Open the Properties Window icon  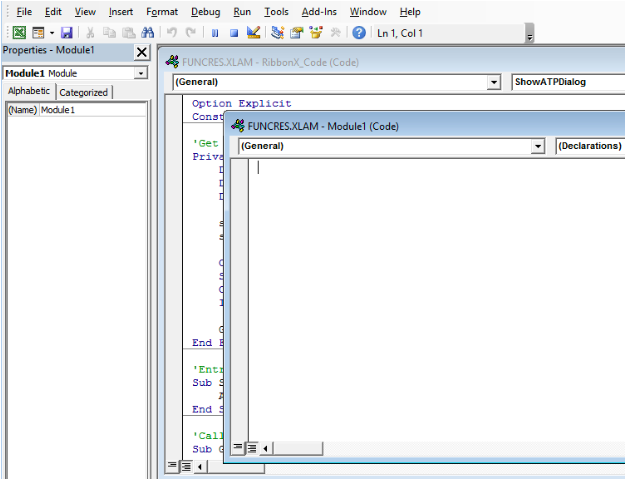297,33
